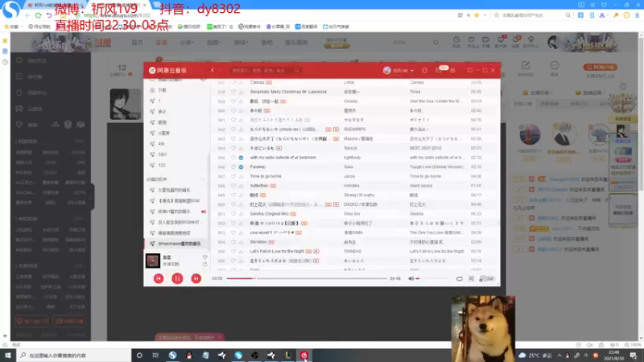
Task: Open artist RADWIMPS link
Action: point(354,130)
